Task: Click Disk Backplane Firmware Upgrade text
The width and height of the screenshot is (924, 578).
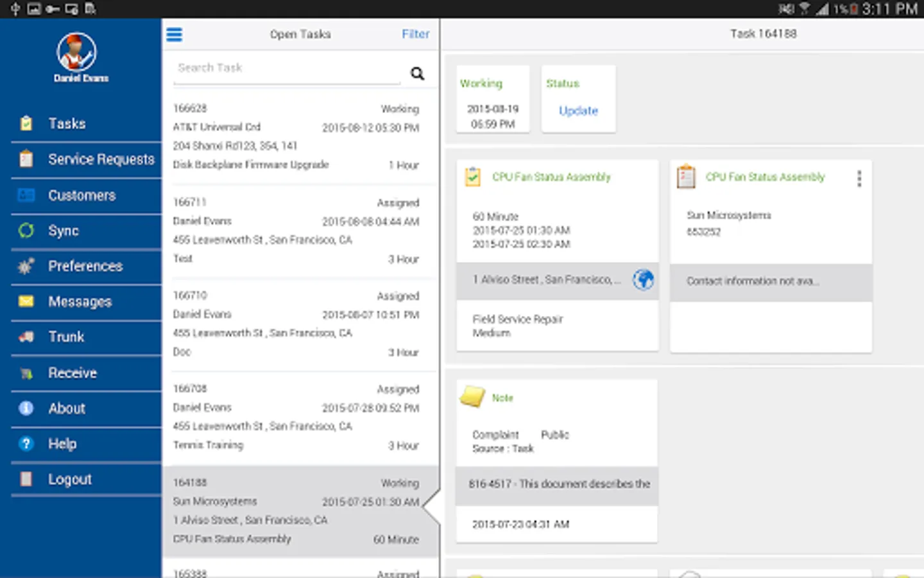Action: click(x=251, y=165)
